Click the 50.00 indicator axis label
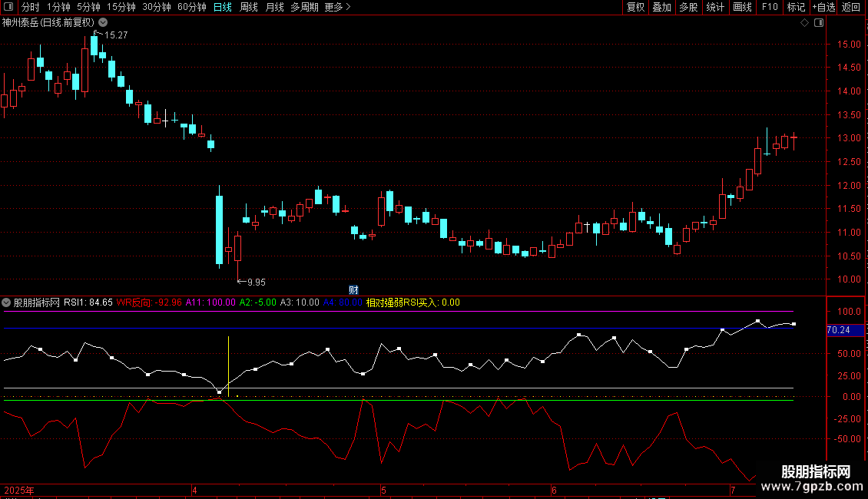 point(849,354)
